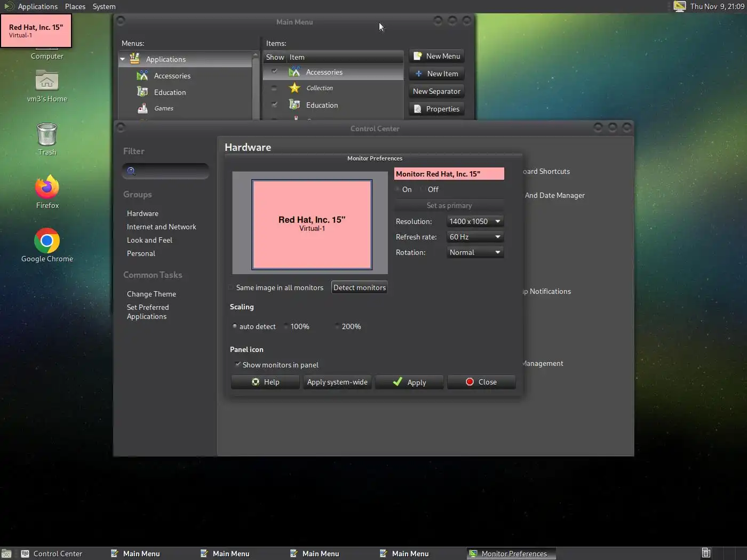Collapse the Applications tree in Main Menu
This screenshot has width=747, height=560.
tap(122, 59)
